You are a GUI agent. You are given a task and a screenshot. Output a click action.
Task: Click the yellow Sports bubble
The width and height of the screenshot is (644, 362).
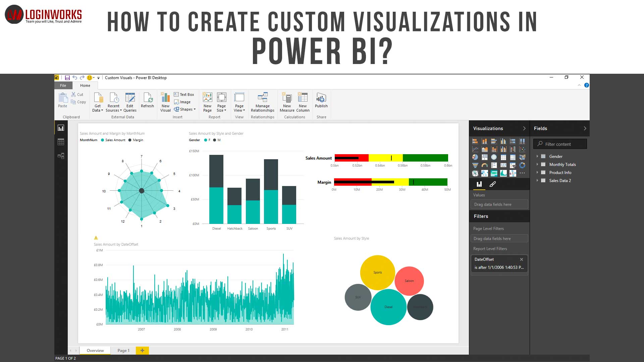[x=377, y=272]
